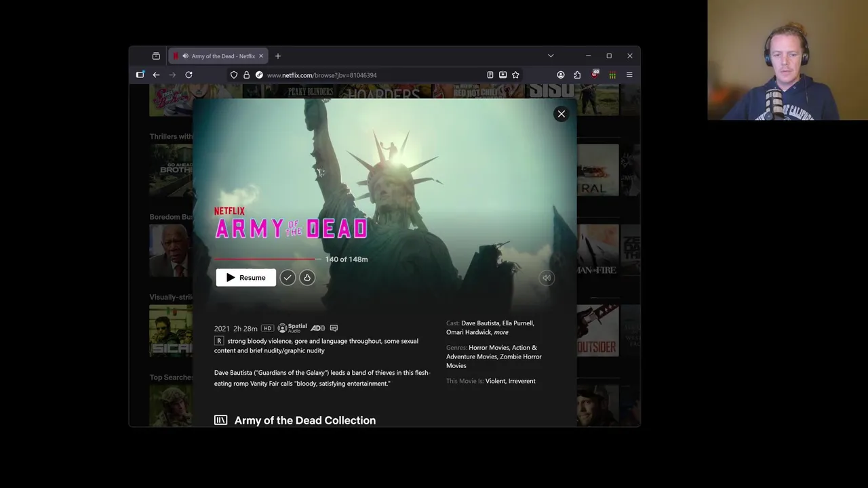The width and height of the screenshot is (868, 488).
Task: Toggle the browser sidebar icon
Action: pyautogui.click(x=140, y=75)
